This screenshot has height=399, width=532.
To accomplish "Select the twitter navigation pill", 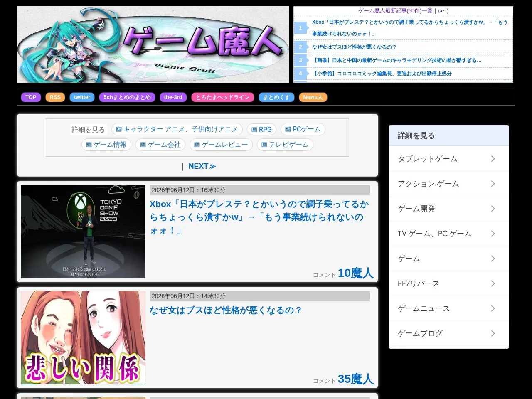I will (x=82, y=97).
